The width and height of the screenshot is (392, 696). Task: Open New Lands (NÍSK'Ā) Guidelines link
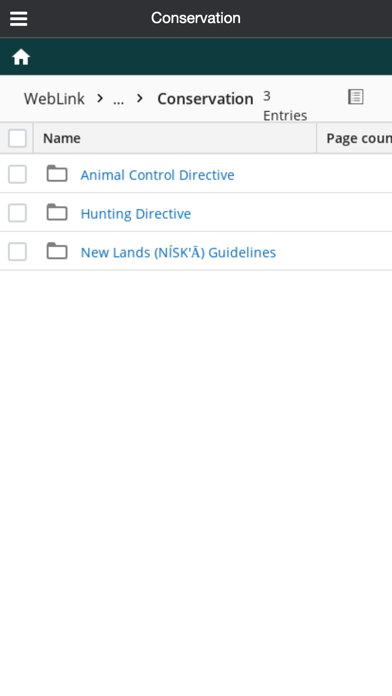click(x=178, y=252)
